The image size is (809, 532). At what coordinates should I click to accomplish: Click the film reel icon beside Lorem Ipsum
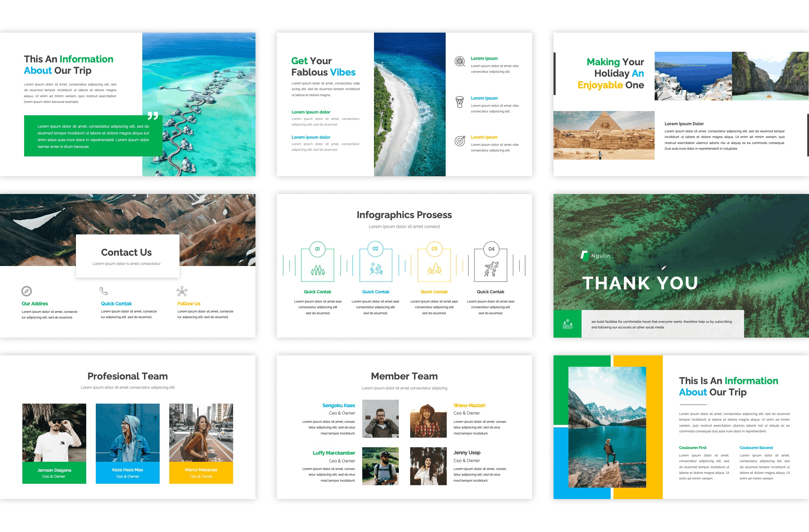pos(460,61)
